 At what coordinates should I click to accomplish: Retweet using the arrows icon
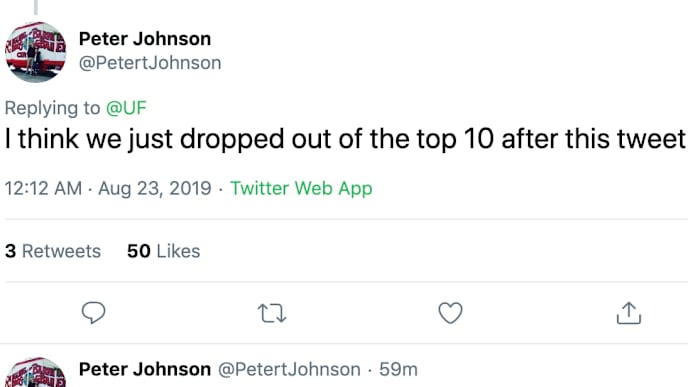[272, 313]
